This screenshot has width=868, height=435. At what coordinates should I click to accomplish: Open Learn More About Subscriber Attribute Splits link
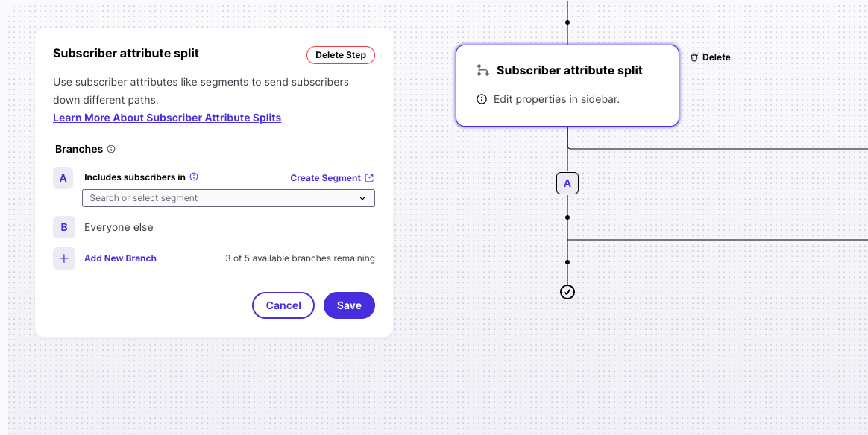point(167,118)
